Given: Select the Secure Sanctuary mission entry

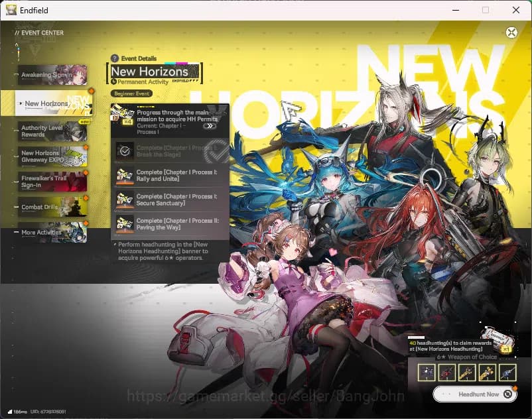Looking at the screenshot, I should [x=169, y=201].
